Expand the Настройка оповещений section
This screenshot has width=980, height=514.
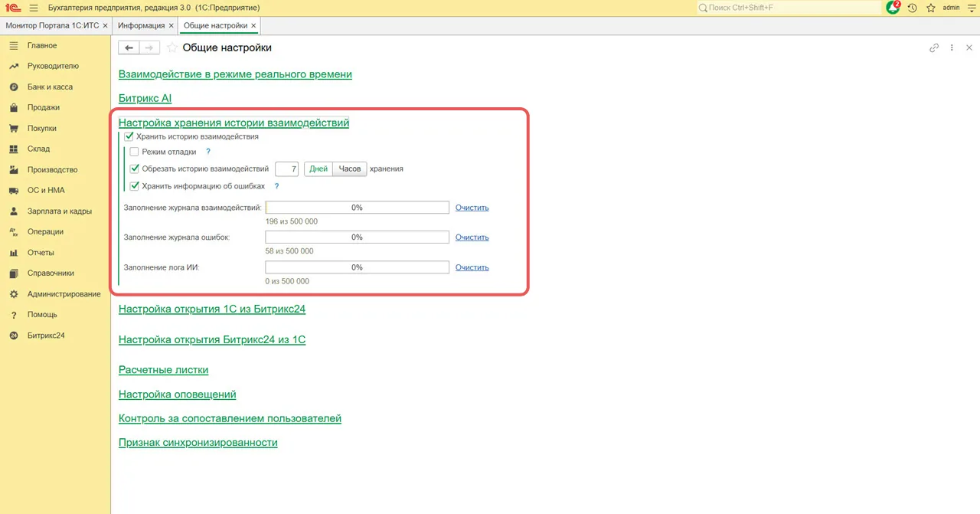click(x=178, y=394)
